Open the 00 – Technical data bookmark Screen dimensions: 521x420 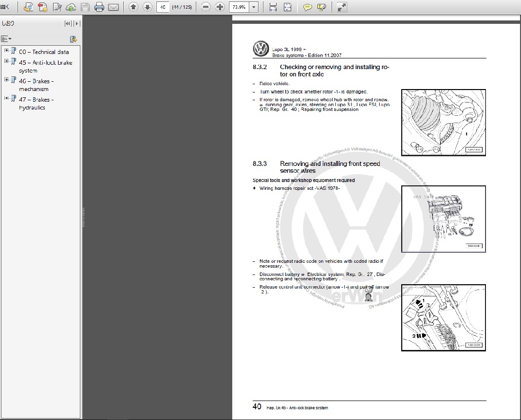click(44, 52)
